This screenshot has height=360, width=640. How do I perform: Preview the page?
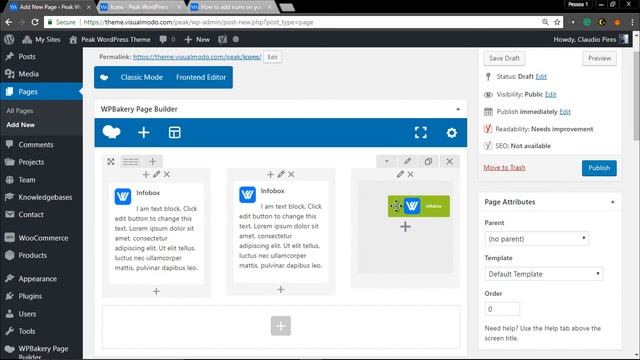click(600, 58)
